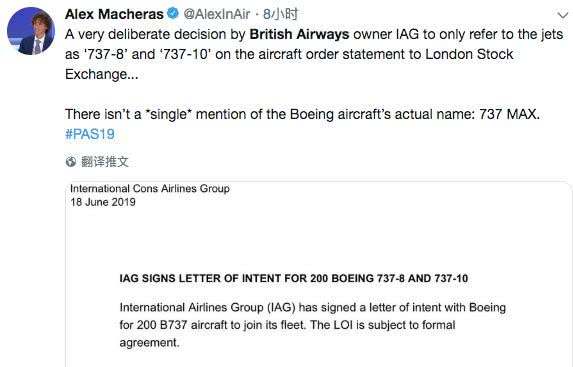
Task: Click the tweet text mentioning 737 MAX
Action: point(302,114)
